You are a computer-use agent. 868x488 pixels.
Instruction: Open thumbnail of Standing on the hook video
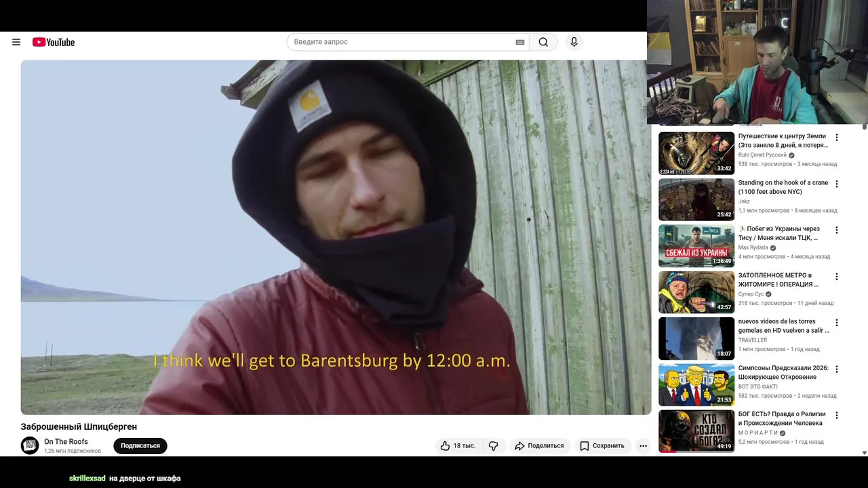tap(696, 199)
